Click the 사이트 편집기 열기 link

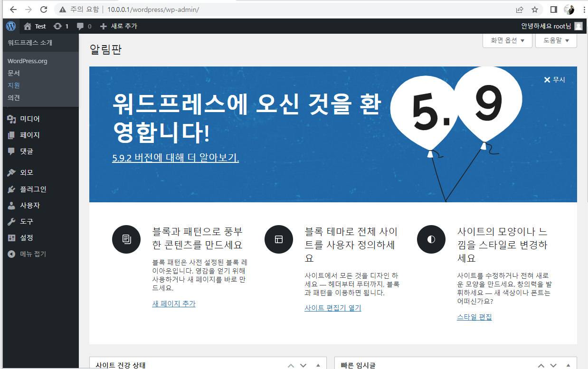(x=333, y=308)
